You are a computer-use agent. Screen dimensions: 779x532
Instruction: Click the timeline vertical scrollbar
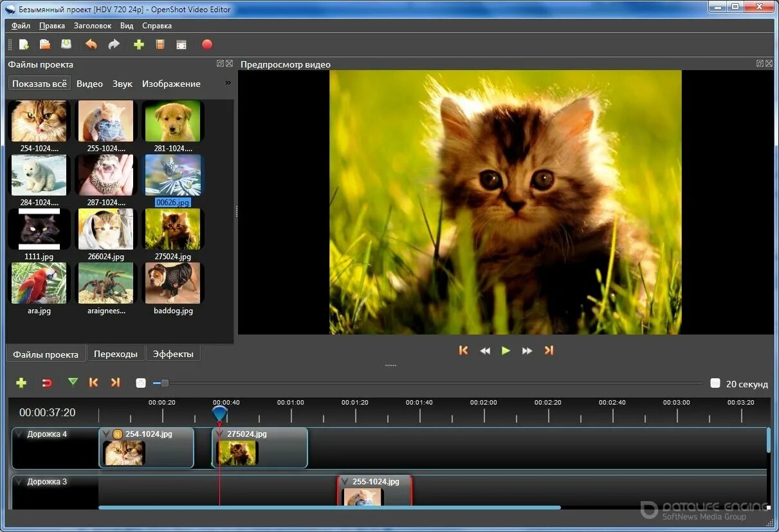coord(769,440)
